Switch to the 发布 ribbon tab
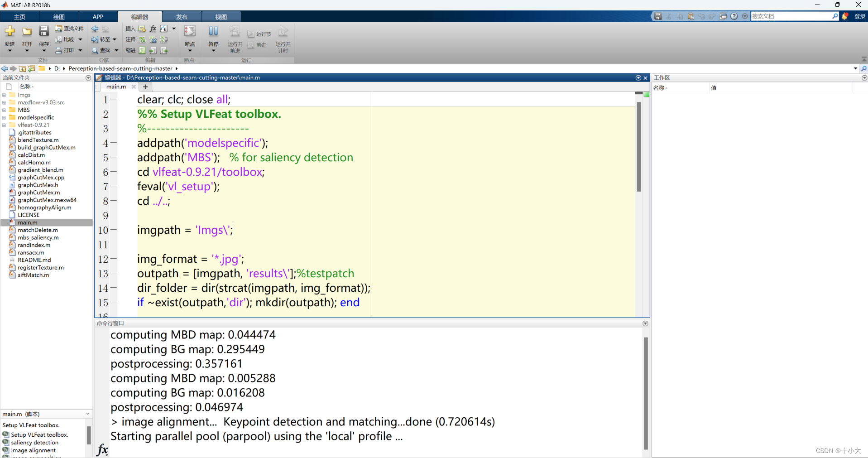The height and width of the screenshot is (458, 868). coord(182,17)
